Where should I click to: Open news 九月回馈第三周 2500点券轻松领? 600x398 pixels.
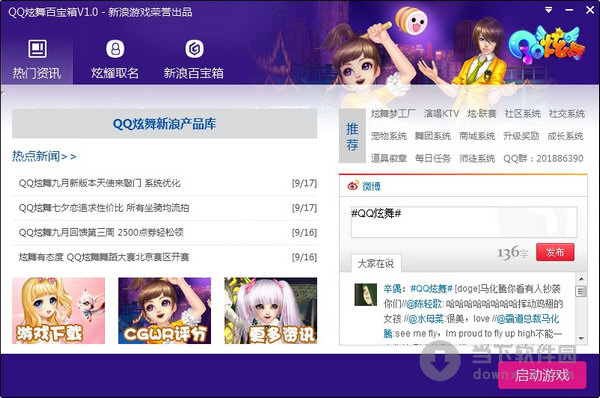(101, 232)
